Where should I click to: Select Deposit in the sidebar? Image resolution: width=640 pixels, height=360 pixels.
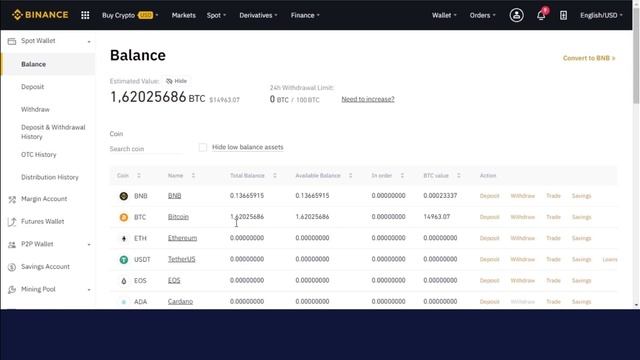pyautogui.click(x=32, y=87)
